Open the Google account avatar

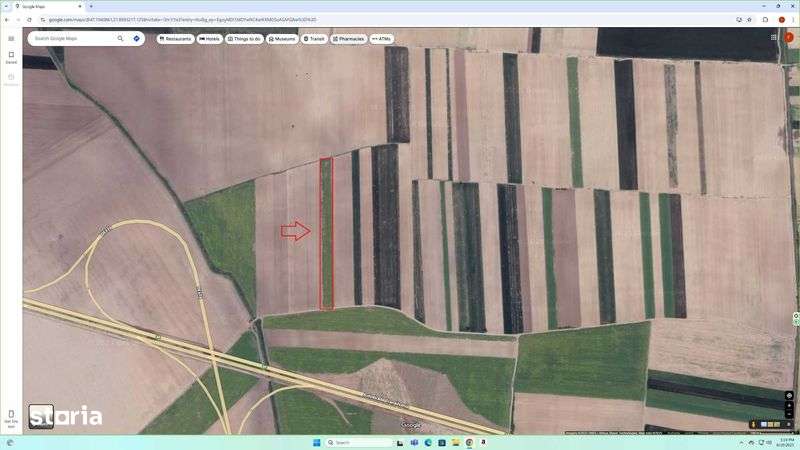[788, 37]
